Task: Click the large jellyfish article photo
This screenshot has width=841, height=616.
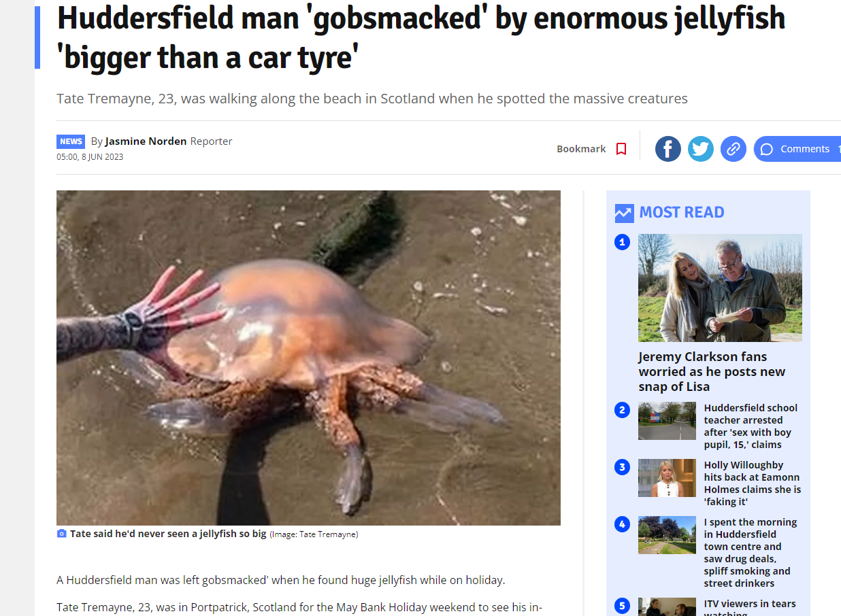Action: (308, 358)
